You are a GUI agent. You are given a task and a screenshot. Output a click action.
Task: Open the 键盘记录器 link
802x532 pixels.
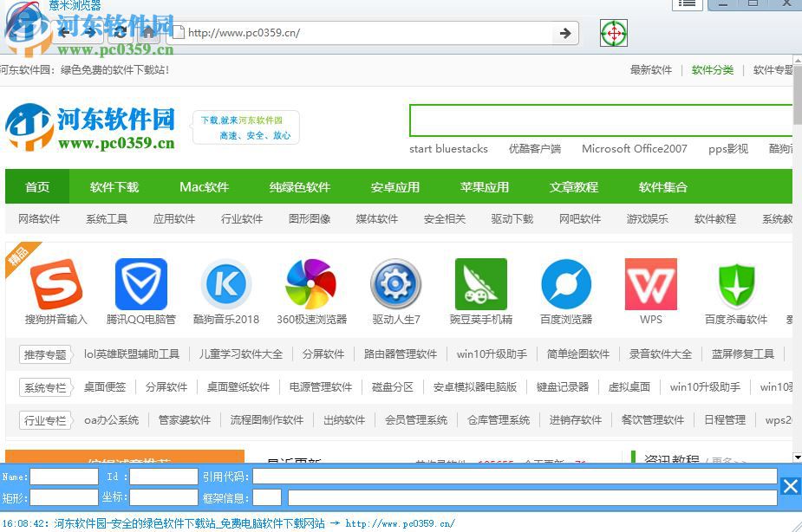(562, 386)
